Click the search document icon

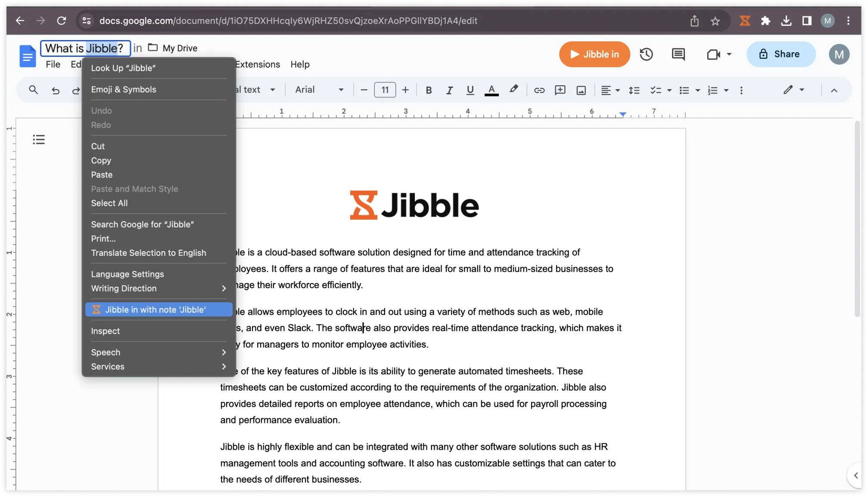point(33,90)
